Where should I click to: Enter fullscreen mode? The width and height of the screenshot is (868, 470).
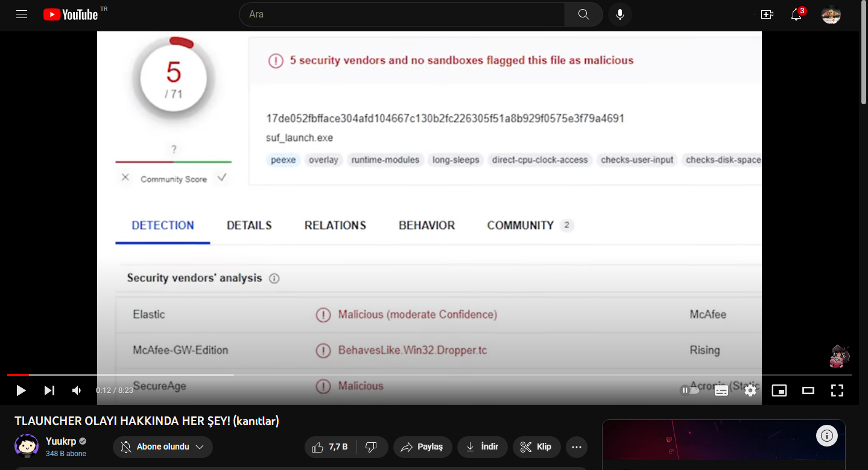point(837,390)
